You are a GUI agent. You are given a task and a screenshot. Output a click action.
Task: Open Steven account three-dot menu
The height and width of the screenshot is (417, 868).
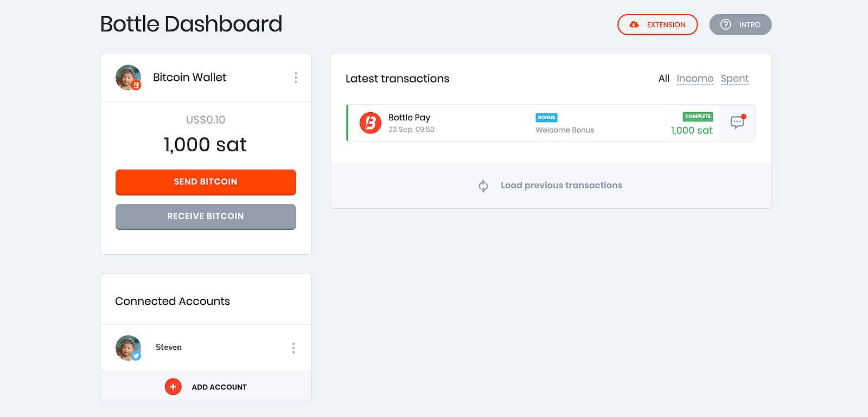293,348
